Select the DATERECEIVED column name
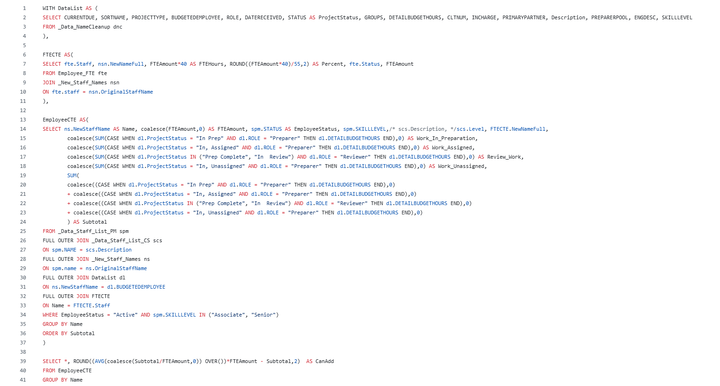This screenshot has height=386, width=720. [x=263, y=17]
